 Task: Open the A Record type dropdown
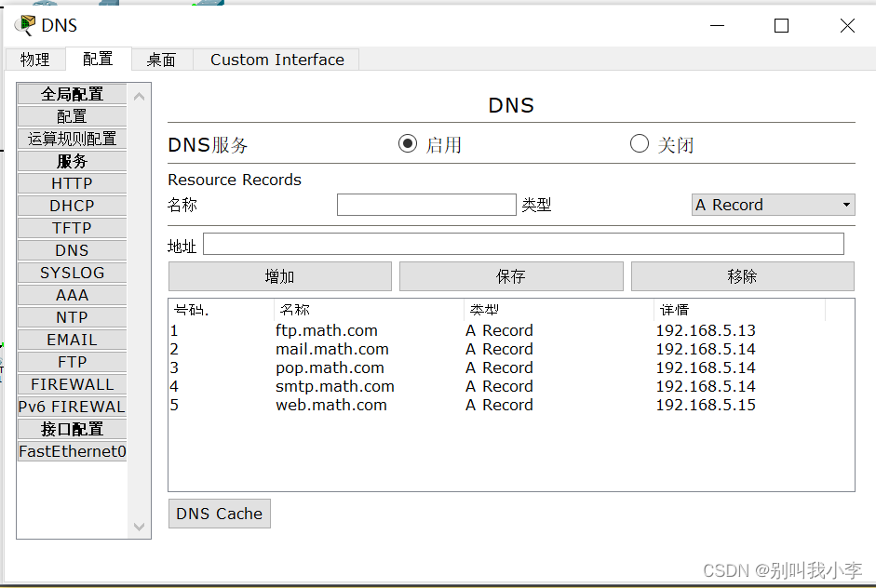coord(774,205)
